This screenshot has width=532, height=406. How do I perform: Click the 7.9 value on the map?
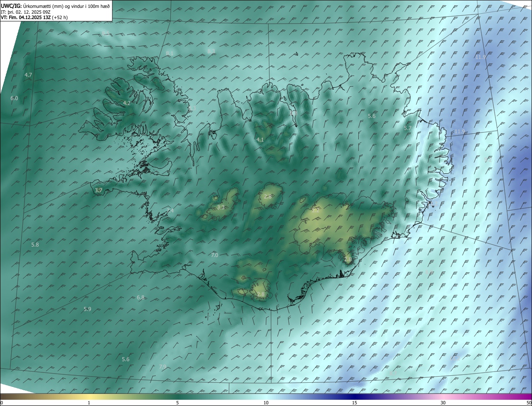[163, 367]
